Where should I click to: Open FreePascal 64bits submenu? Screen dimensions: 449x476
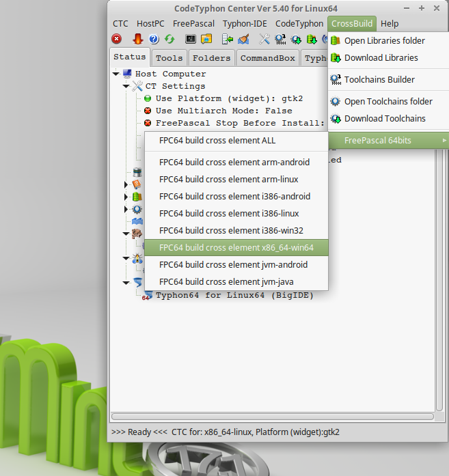389,140
